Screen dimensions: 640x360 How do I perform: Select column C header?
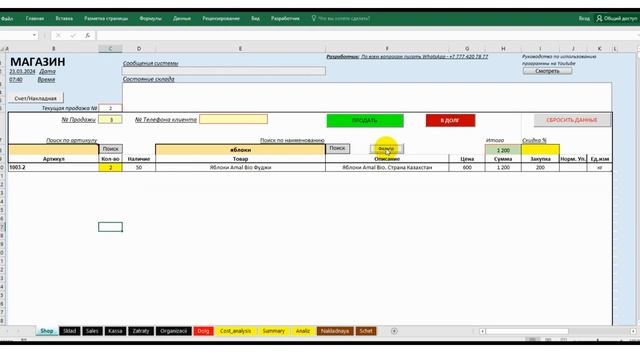110,49
